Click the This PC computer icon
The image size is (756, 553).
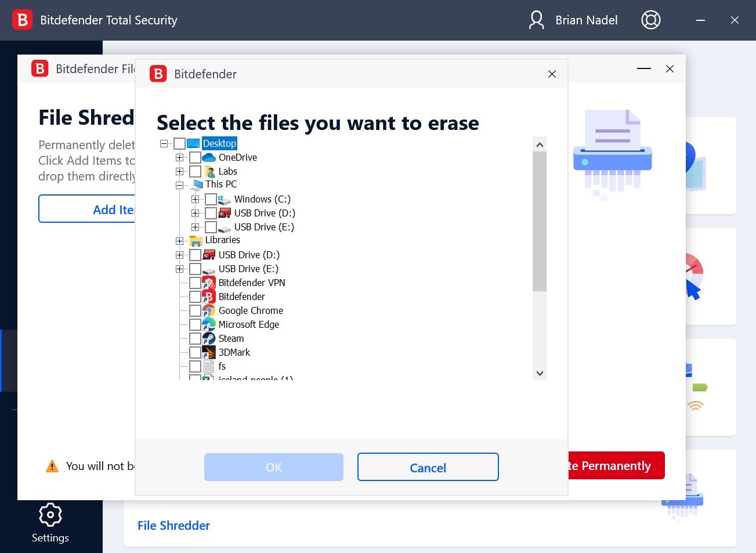196,185
